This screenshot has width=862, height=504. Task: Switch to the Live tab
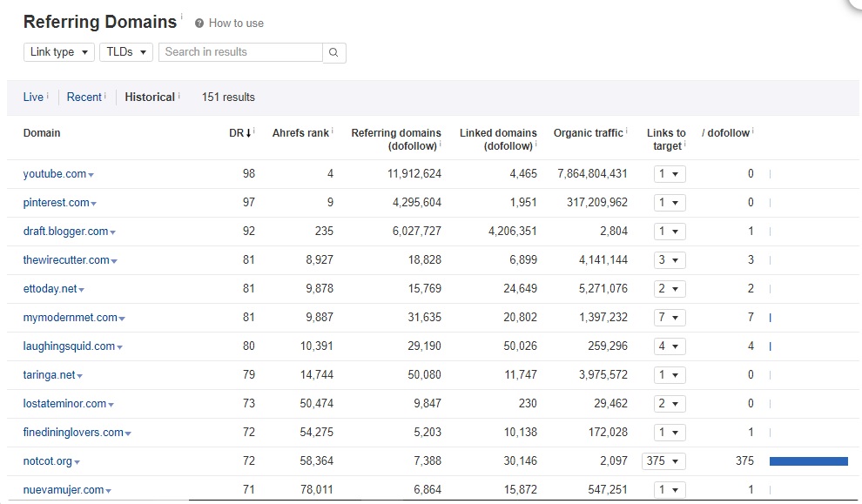(x=33, y=97)
